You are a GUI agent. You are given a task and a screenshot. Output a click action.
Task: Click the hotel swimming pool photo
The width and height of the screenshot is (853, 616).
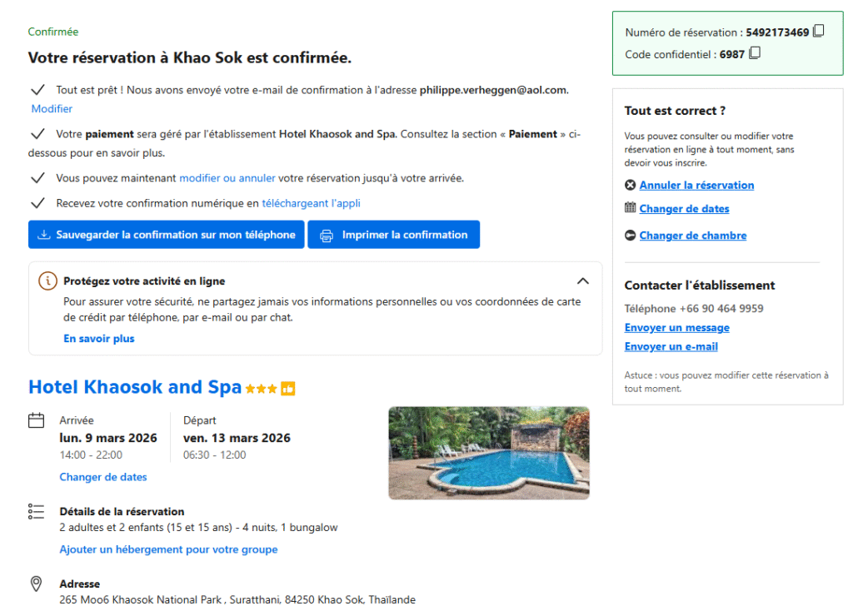click(488, 452)
